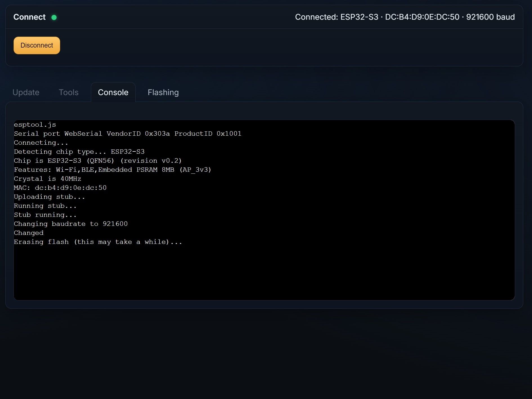Switch to the Flashing tab
532x399 pixels.
[x=163, y=92]
